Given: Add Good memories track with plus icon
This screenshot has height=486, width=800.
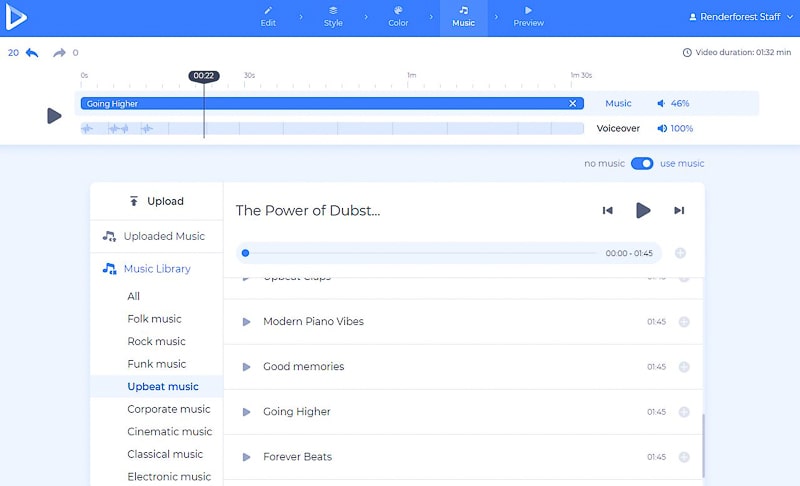Looking at the screenshot, I should [x=684, y=367].
